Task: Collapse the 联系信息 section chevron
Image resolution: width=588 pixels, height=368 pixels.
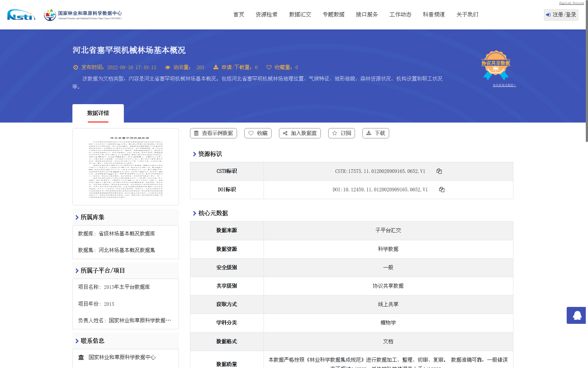Action: coord(76,341)
